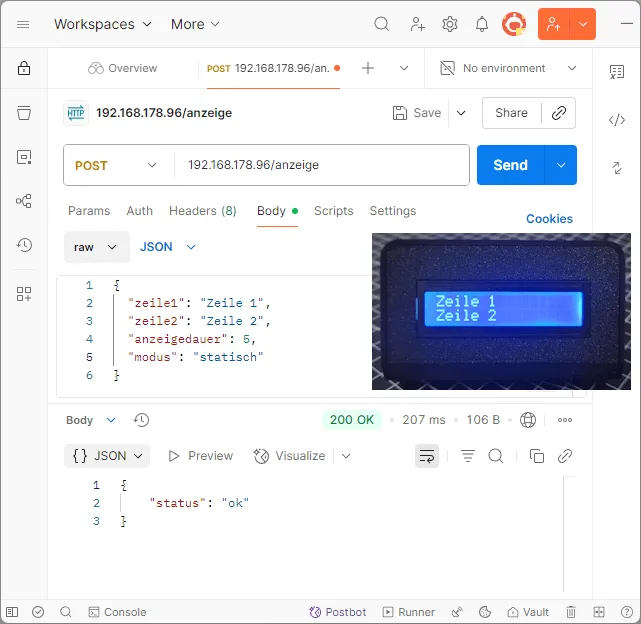The image size is (641, 624).
Task: Open the Scripts tab
Action: (x=333, y=211)
